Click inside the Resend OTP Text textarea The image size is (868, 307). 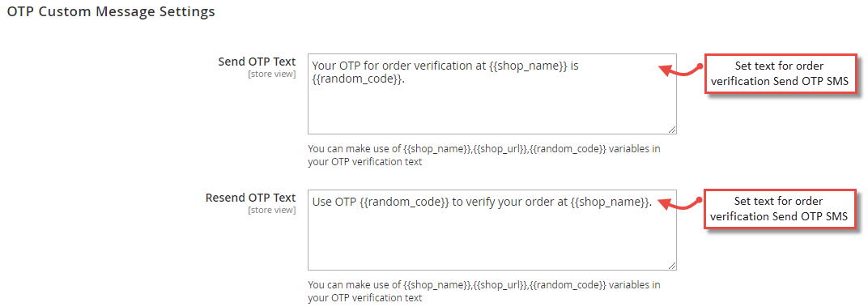492,230
